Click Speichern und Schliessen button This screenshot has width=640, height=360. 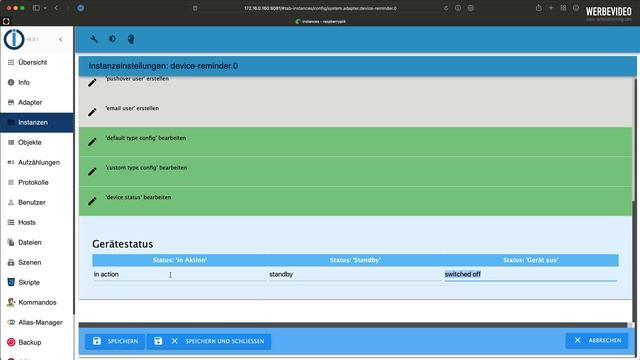coord(209,341)
